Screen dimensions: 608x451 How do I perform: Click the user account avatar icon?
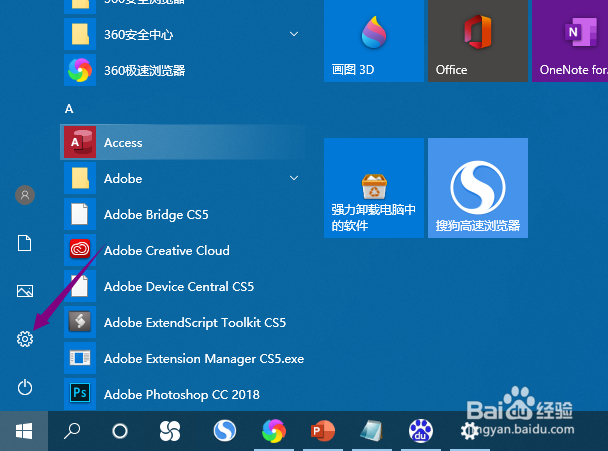pos(25,195)
